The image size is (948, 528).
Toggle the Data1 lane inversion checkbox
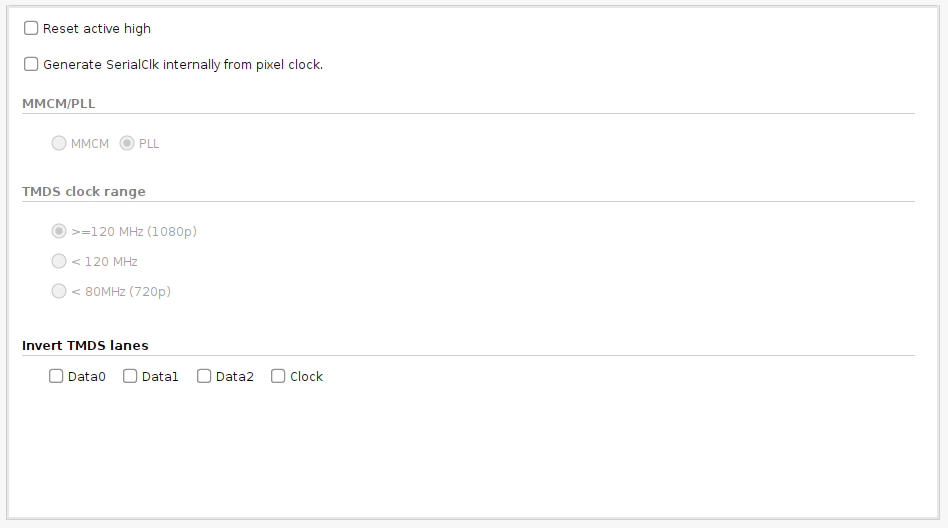pyautogui.click(x=130, y=376)
